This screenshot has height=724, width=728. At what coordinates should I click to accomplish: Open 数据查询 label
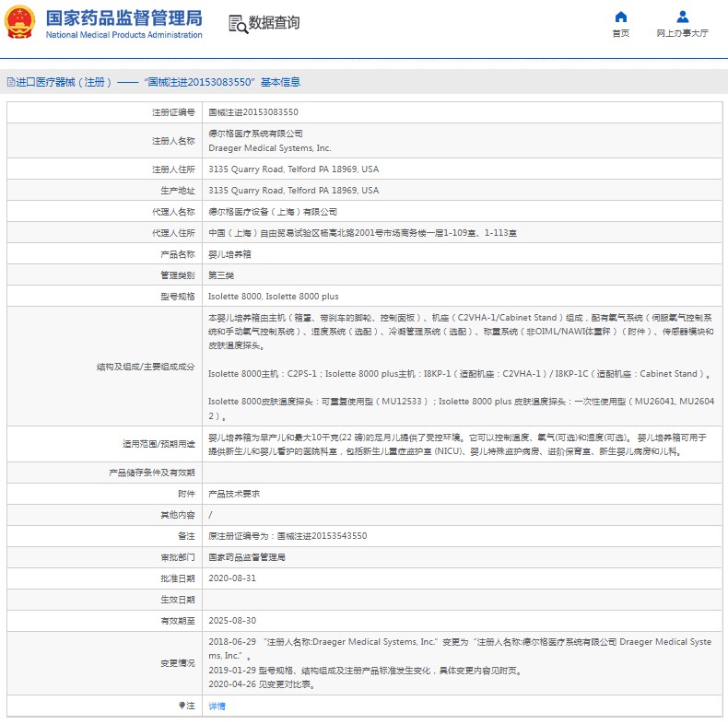coord(274,23)
